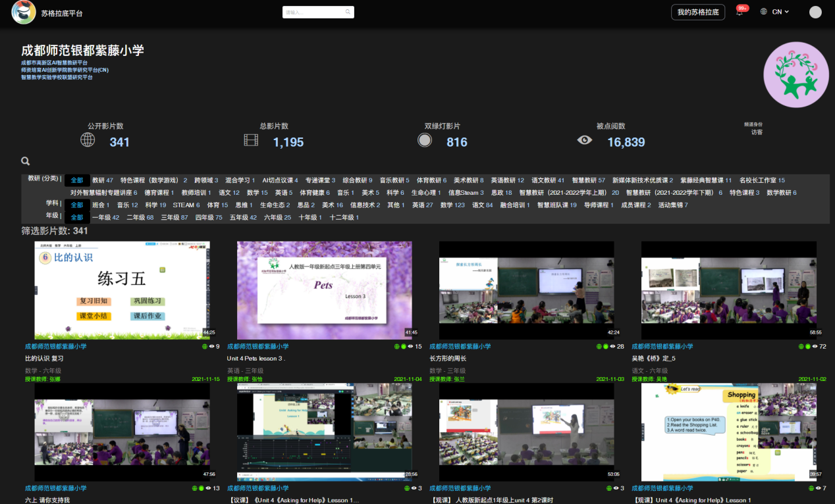
Task: Open the user avatar in top-right corner
Action: 815,13
